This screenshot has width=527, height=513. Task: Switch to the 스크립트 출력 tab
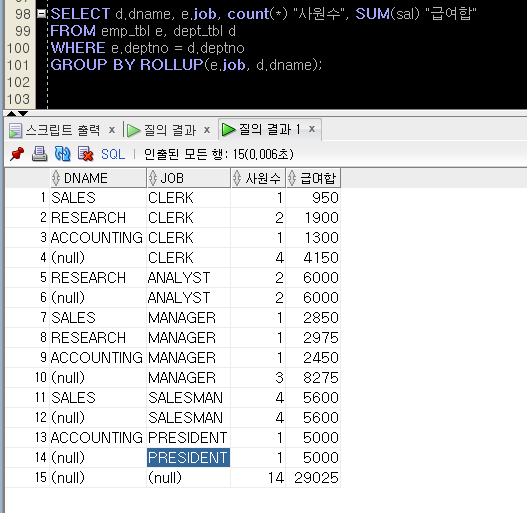[x=63, y=130]
